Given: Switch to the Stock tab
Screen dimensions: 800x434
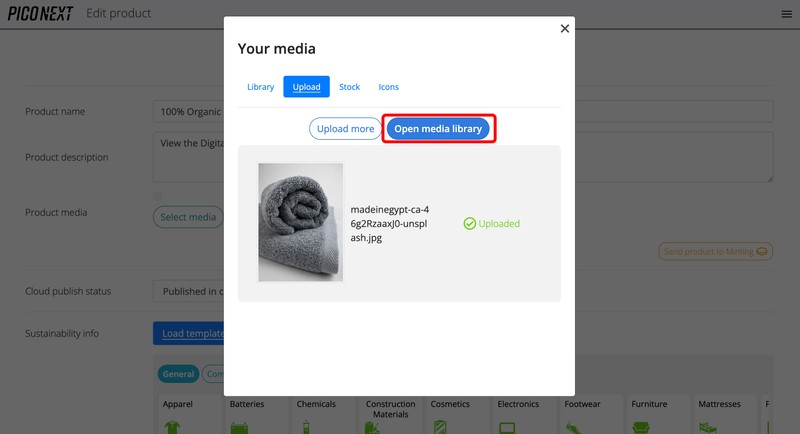Looking at the screenshot, I should 349,87.
